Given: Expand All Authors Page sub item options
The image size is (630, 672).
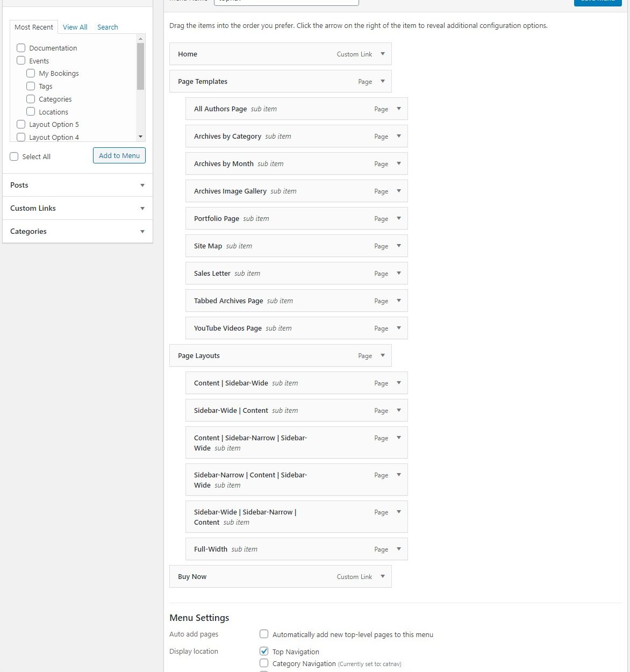Looking at the screenshot, I should [399, 109].
